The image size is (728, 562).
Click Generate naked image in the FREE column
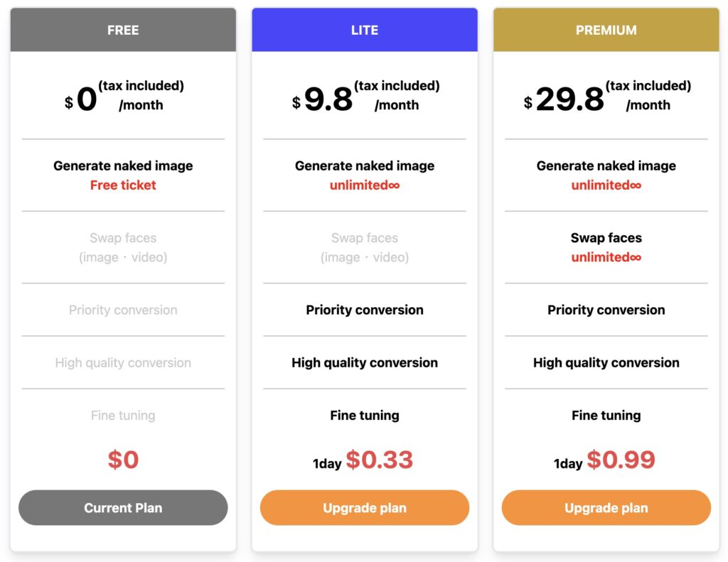coord(122,166)
